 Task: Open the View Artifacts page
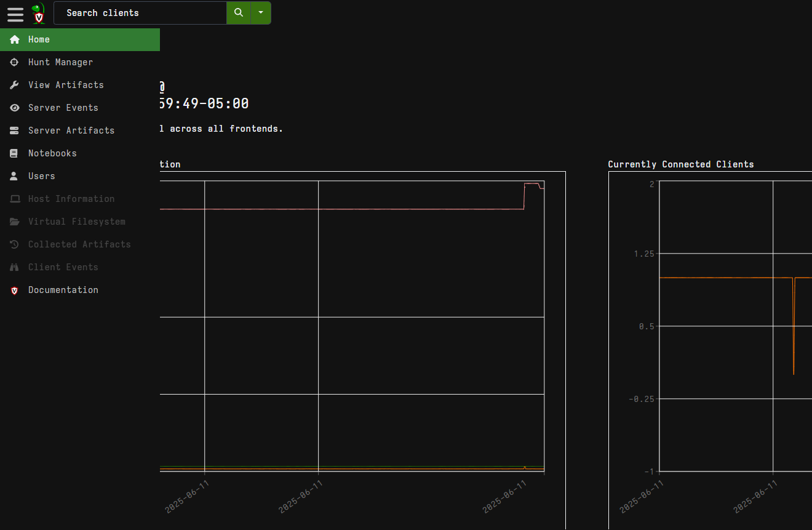(66, 85)
